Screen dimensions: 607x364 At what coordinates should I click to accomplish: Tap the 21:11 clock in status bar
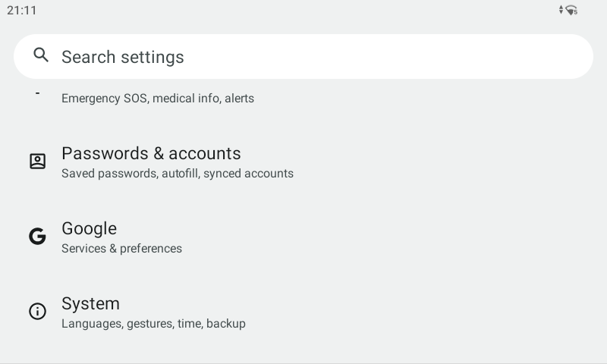pos(22,10)
